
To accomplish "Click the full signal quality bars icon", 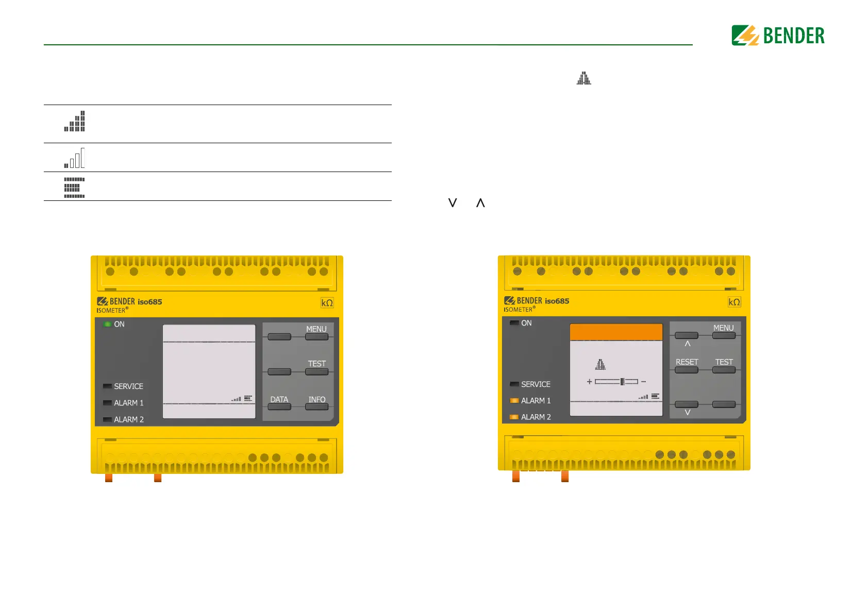I will tap(74, 121).
